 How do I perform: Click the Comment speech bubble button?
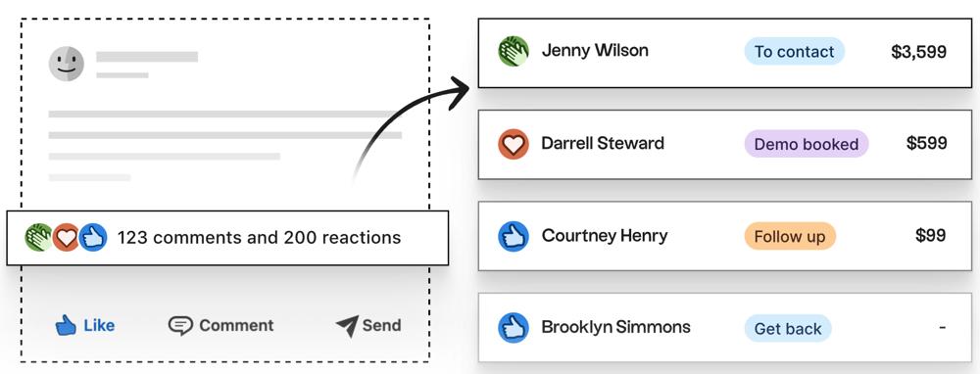pos(221,325)
